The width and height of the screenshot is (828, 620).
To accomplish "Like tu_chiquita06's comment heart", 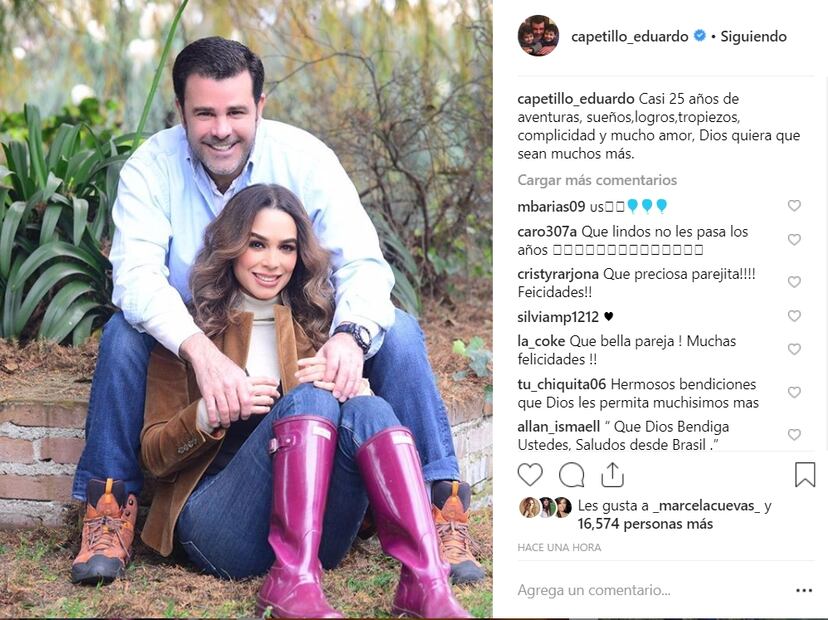I will tap(794, 392).
